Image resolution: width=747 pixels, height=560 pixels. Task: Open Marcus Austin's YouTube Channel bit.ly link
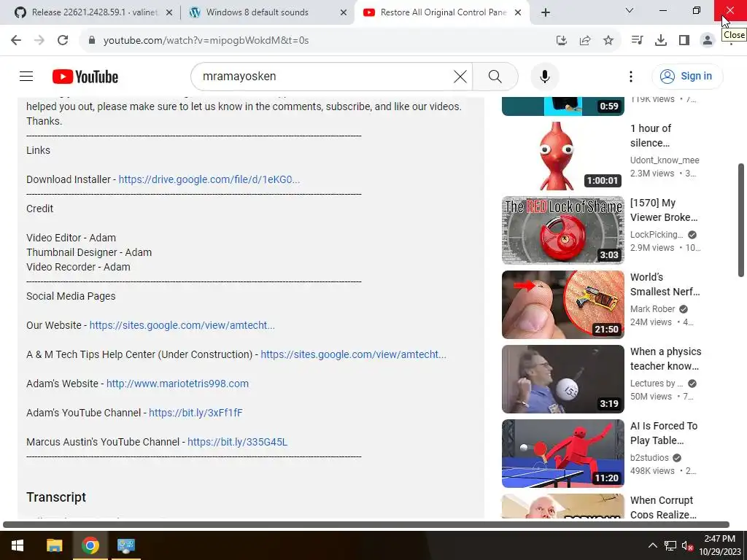237,442
